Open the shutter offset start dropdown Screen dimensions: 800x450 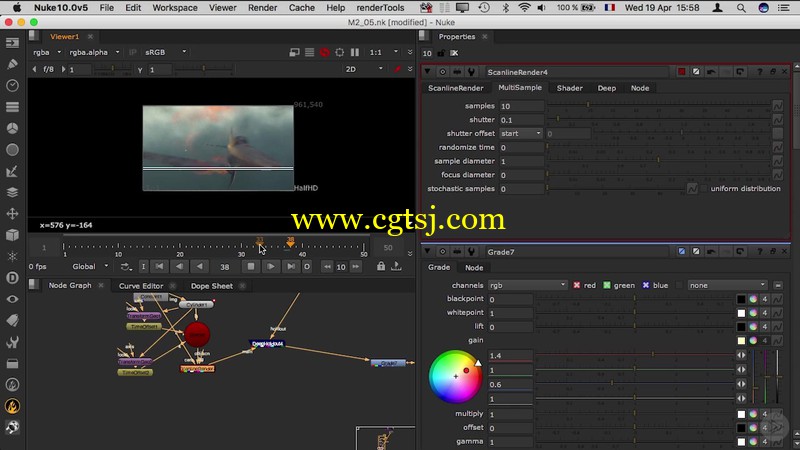point(521,134)
